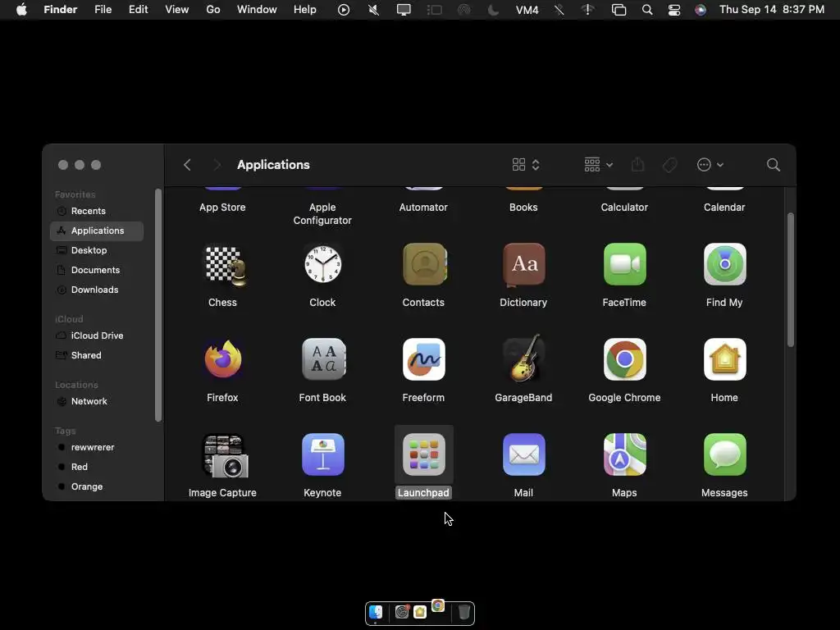Select the Google Chrome icon
The width and height of the screenshot is (840, 630).
pos(624,359)
